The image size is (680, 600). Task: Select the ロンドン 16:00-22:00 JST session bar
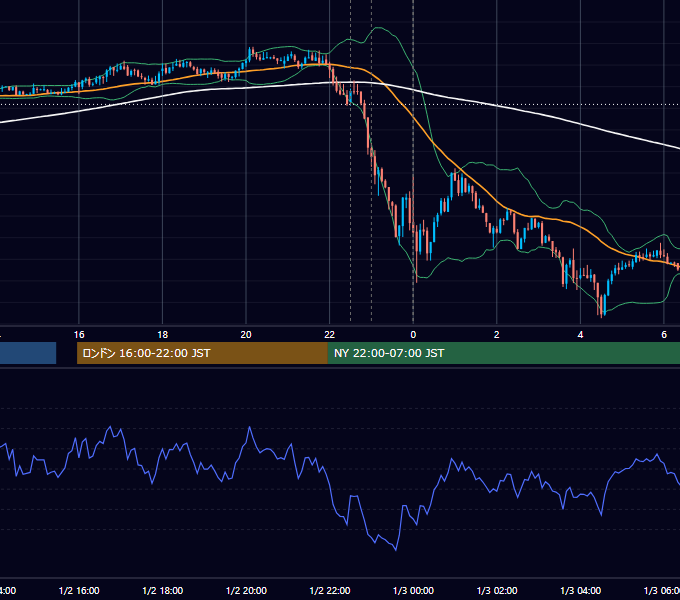202,353
